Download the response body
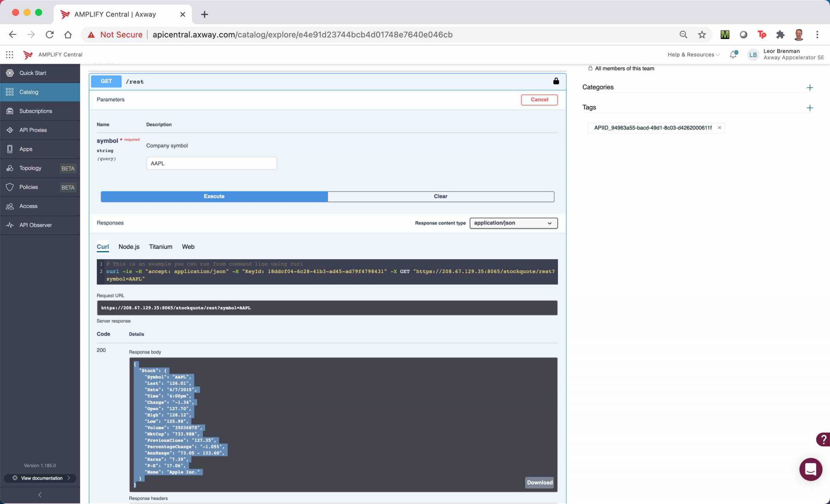The height and width of the screenshot is (504, 830). click(x=539, y=483)
